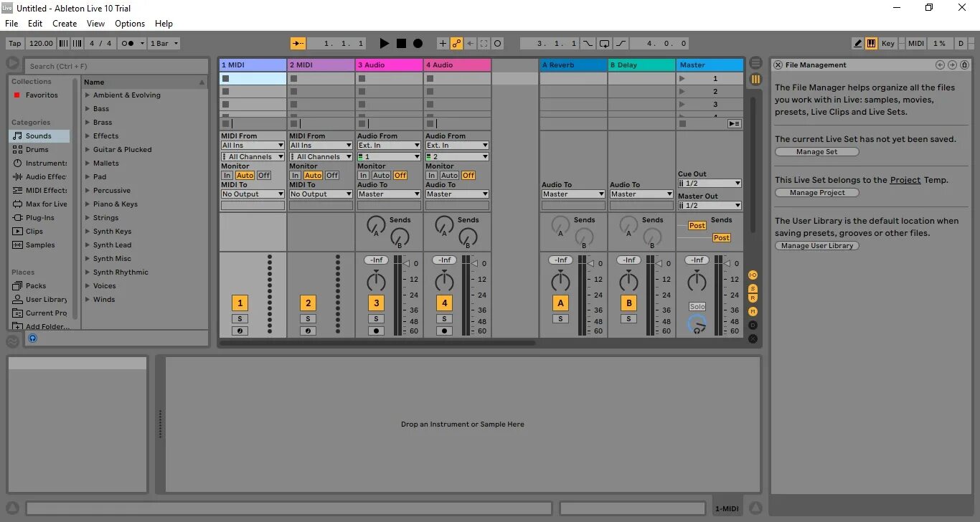
Task: Toggle the MIDI Arrangement Overdub plus icon
Action: coord(442,44)
